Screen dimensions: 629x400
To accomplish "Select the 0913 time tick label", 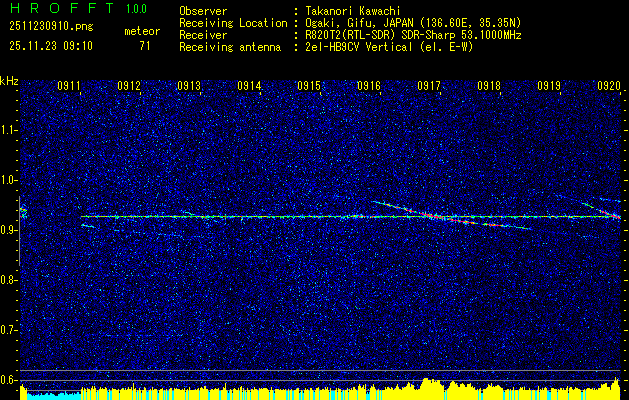I will 189,87.
